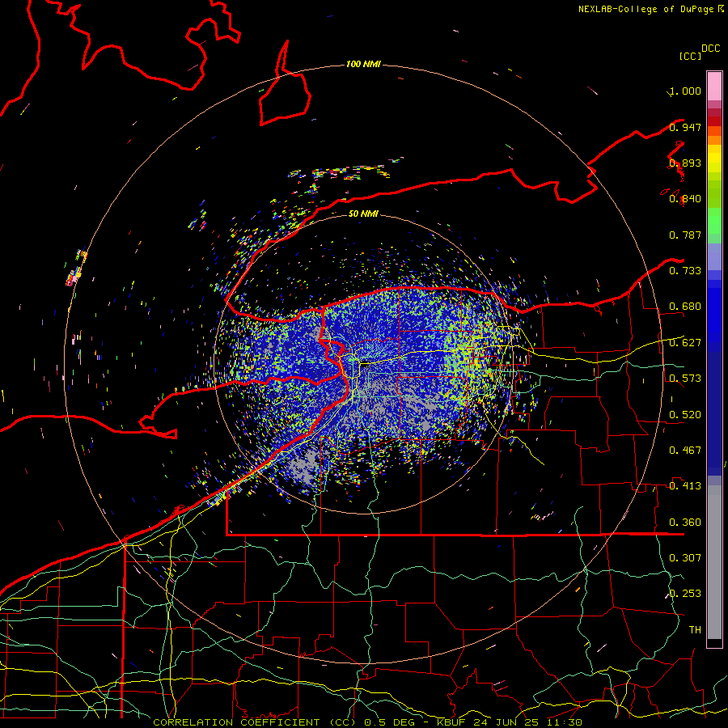728x728 pixels.
Task: Click the 0.573 value on the color scale
Action: (x=685, y=379)
